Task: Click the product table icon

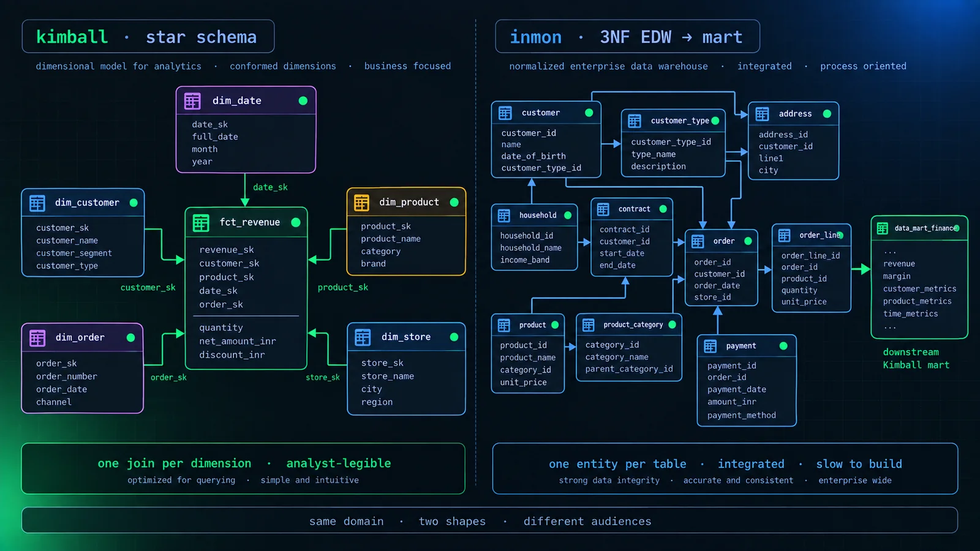Action: [x=504, y=325]
